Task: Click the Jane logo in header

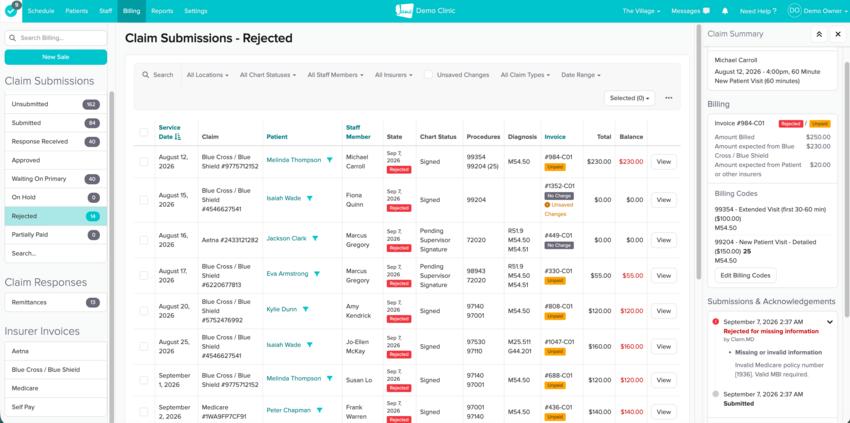Action: [x=404, y=11]
